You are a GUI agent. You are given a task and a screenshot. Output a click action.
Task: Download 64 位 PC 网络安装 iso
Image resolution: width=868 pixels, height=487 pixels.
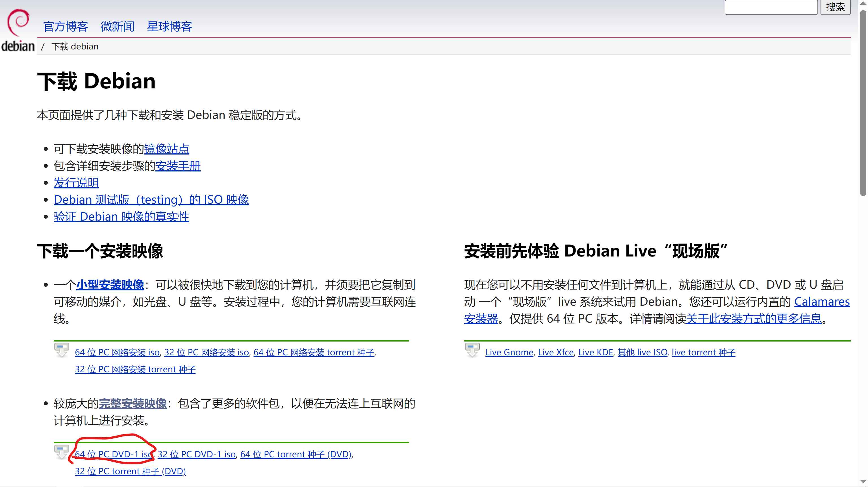(x=117, y=352)
